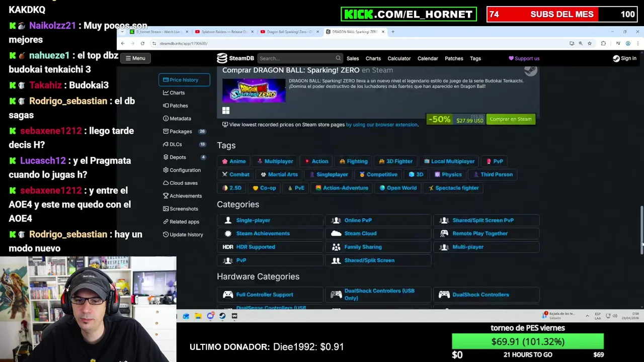Open File Explorer from the taskbar
644x362 pixels.
pyautogui.click(x=198, y=316)
